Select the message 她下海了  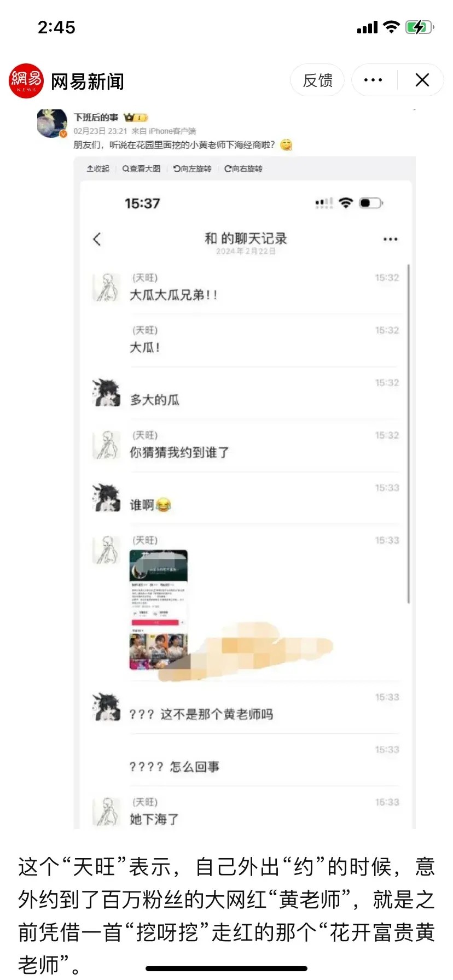point(154,819)
